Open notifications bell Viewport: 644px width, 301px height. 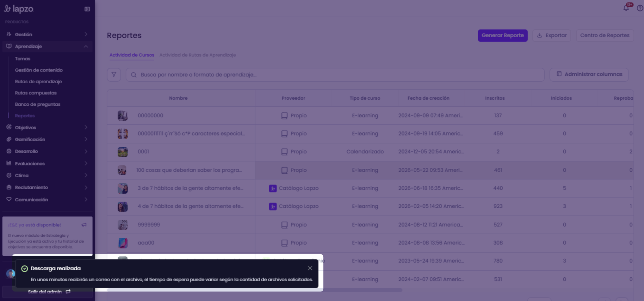(626, 8)
